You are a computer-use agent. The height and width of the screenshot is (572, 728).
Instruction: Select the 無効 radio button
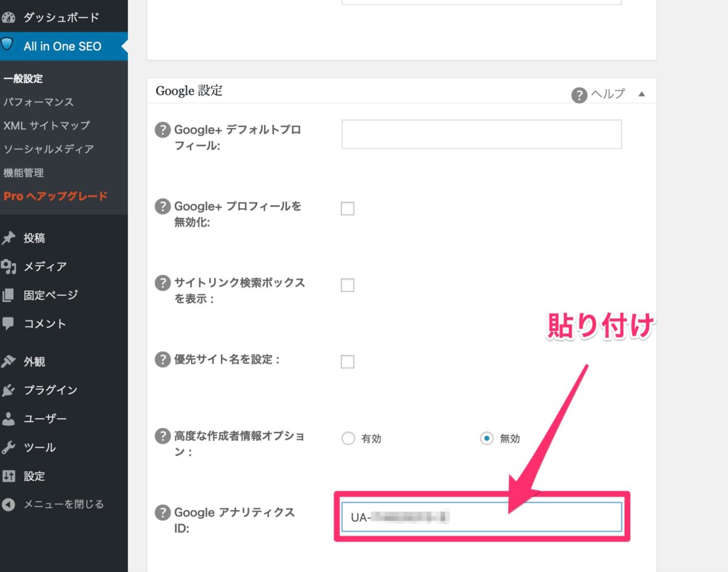click(x=487, y=439)
